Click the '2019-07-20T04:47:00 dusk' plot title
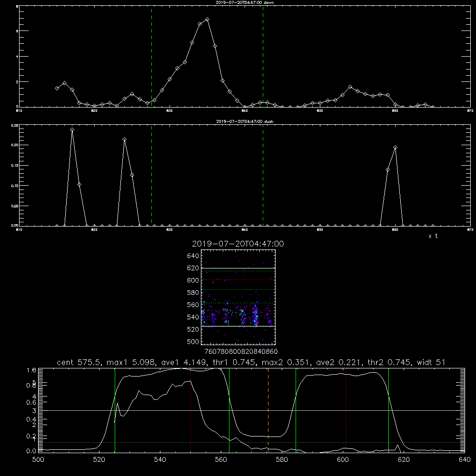 point(245,121)
